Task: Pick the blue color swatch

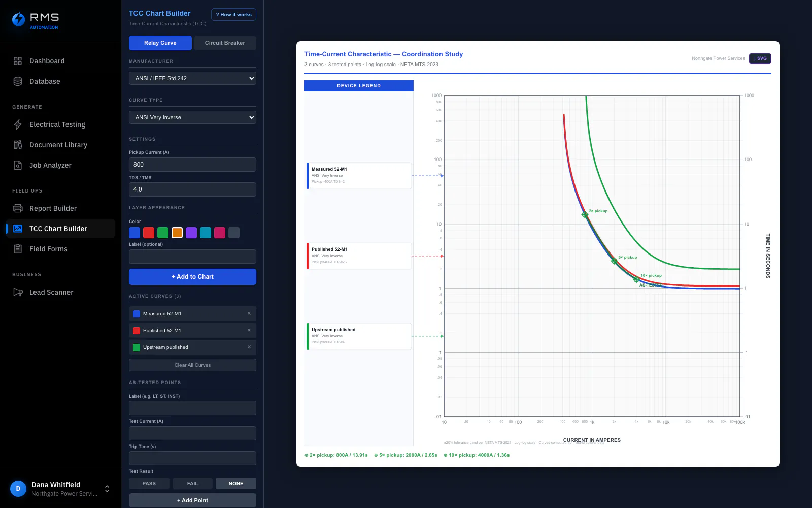Action: [134, 233]
